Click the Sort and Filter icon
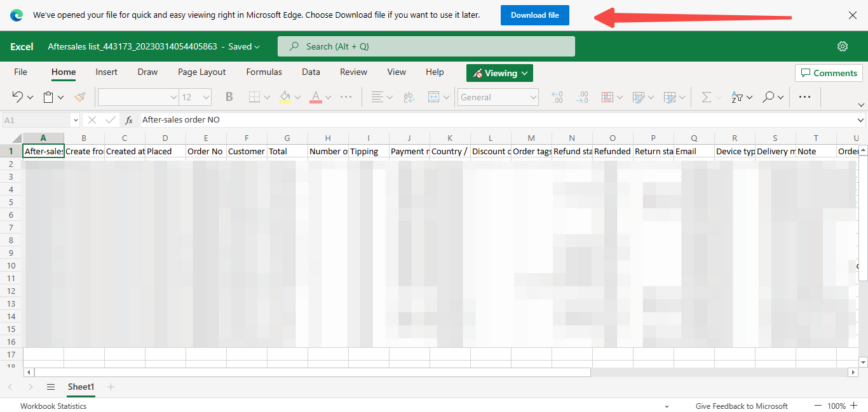The width and height of the screenshot is (868, 412). (737, 97)
